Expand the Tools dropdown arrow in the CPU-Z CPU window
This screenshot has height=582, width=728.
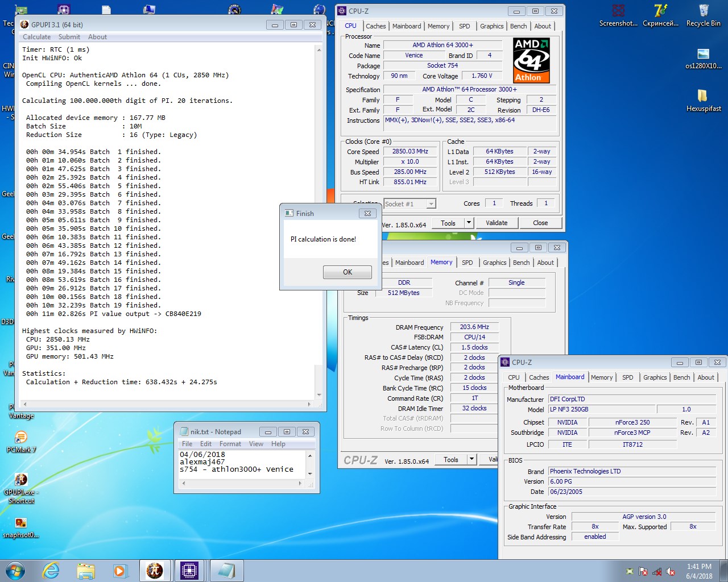(469, 223)
